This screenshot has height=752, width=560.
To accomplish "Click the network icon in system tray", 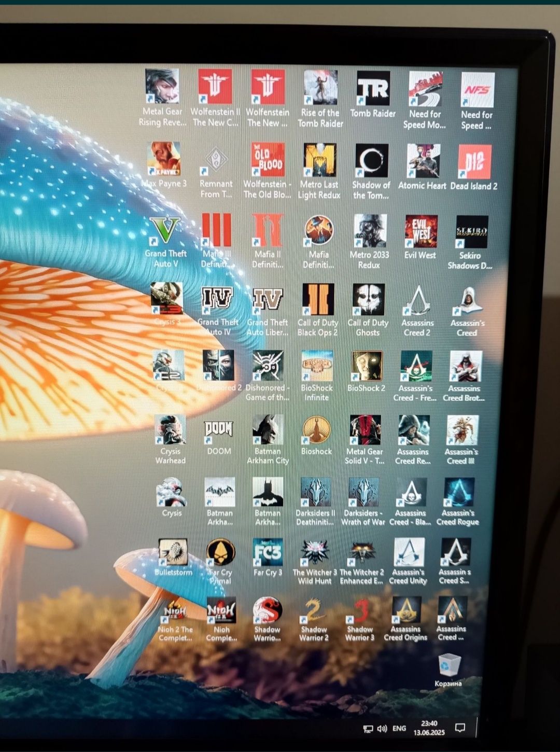I will tap(368, 729).
